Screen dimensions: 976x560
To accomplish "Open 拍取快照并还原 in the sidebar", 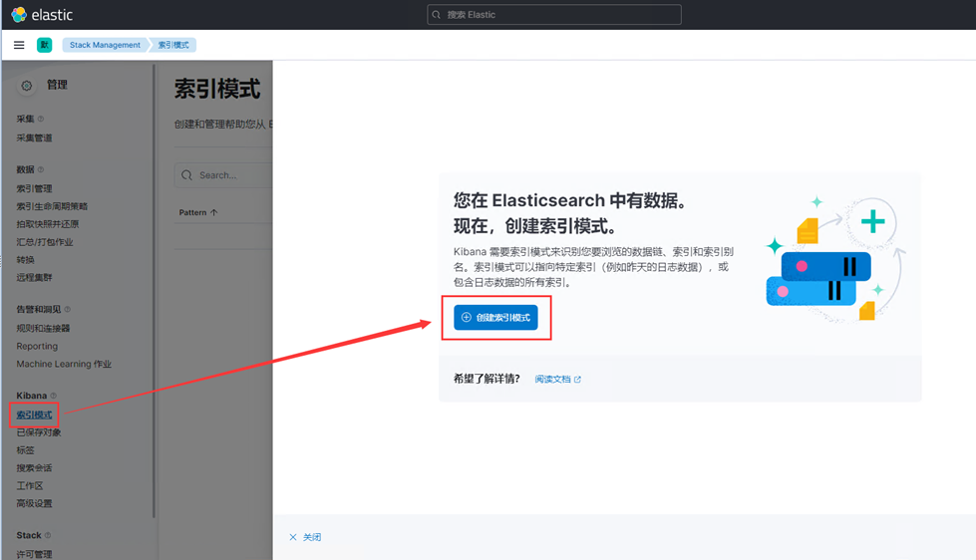I will (x=47, y=224).
